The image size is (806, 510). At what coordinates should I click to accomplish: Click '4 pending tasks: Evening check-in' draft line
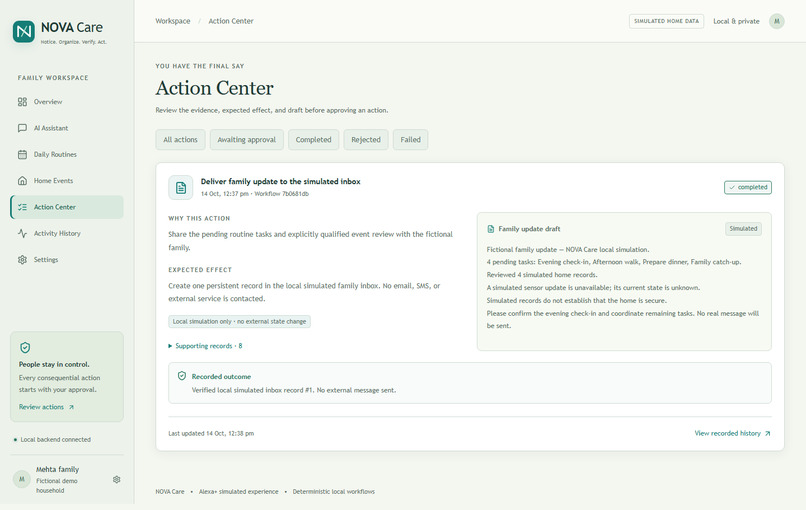point(614,262)
